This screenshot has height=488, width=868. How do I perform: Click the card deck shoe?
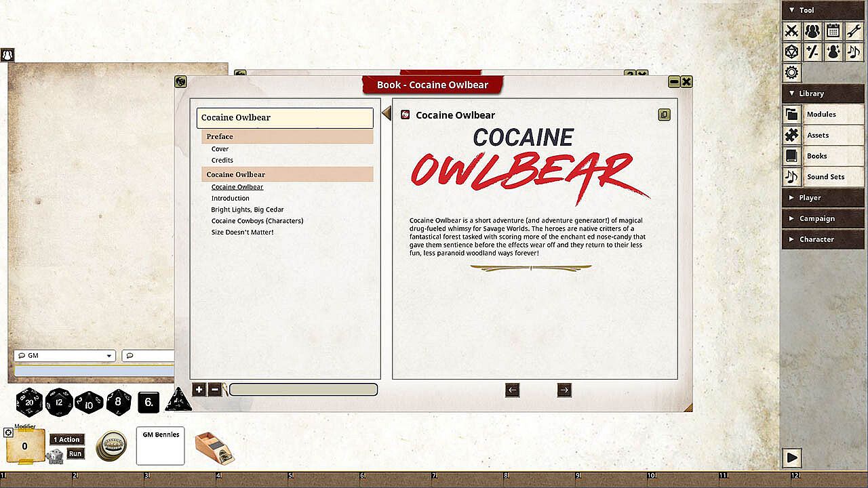(x=214, y=447)
